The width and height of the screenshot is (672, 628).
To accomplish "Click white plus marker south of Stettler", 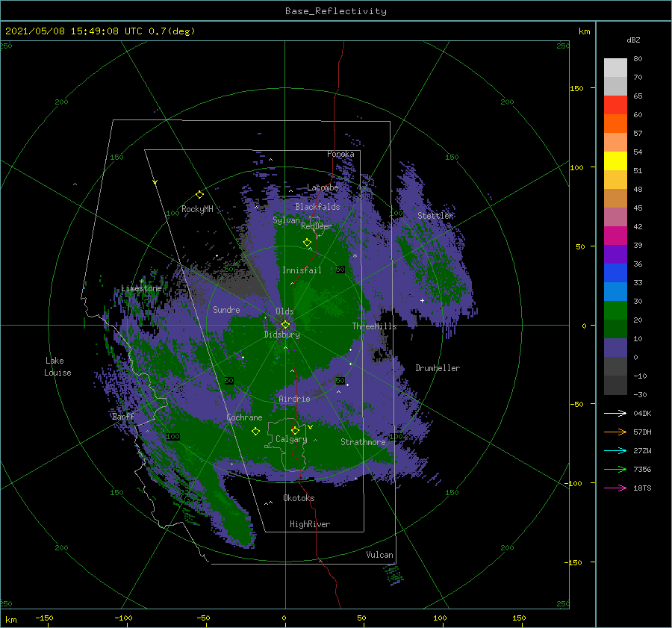I will click(422, 300).
